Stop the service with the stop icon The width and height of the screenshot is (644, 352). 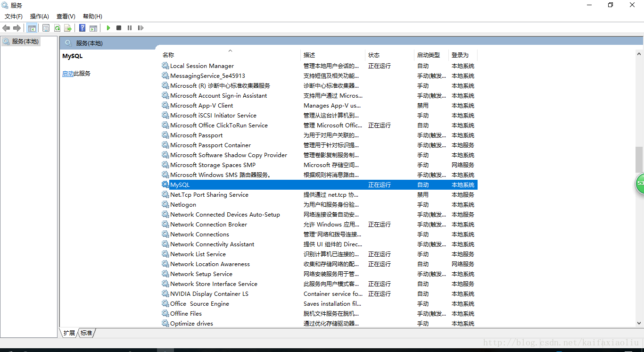[119, 28]
